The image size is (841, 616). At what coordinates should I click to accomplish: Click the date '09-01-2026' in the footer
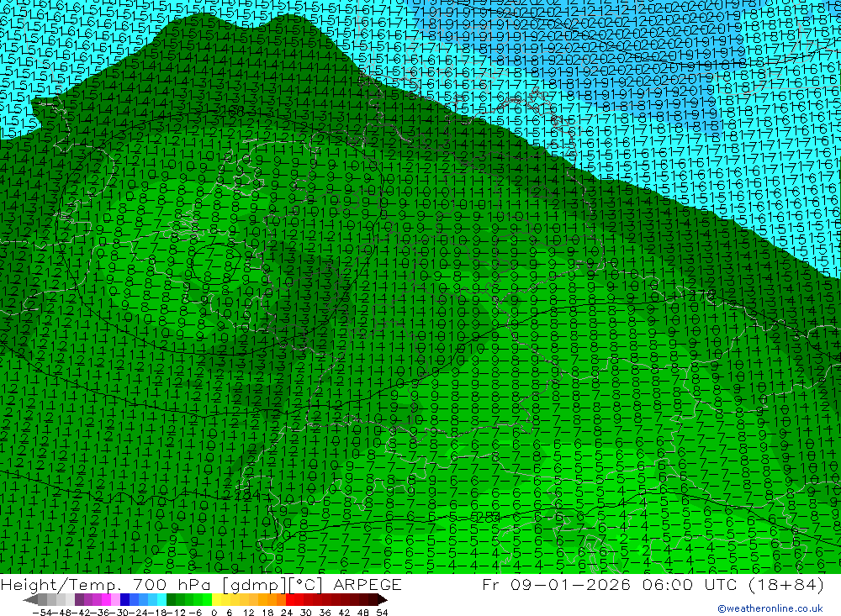click(x=570, y=584)
